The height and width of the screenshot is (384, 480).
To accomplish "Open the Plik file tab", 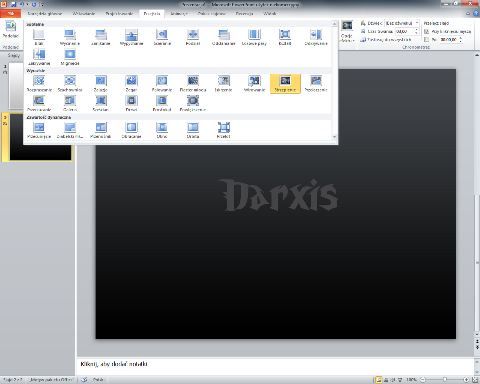I will (x=11, y=13).
